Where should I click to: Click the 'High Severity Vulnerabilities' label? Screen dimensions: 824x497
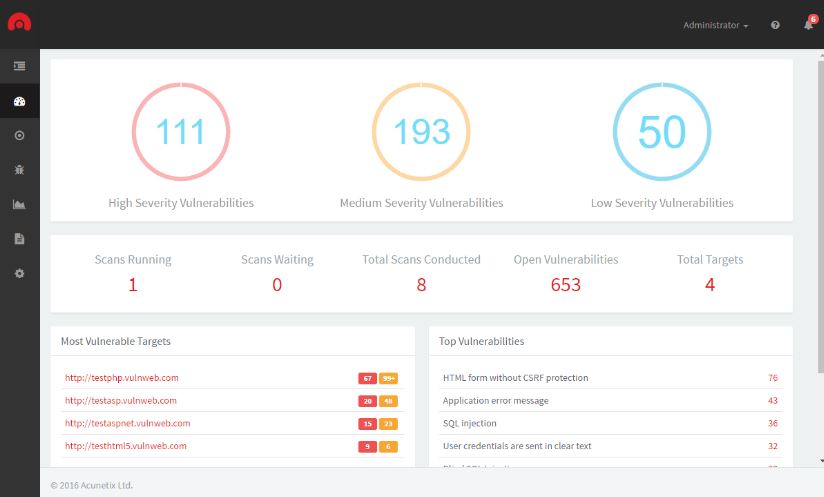point(181,203)
